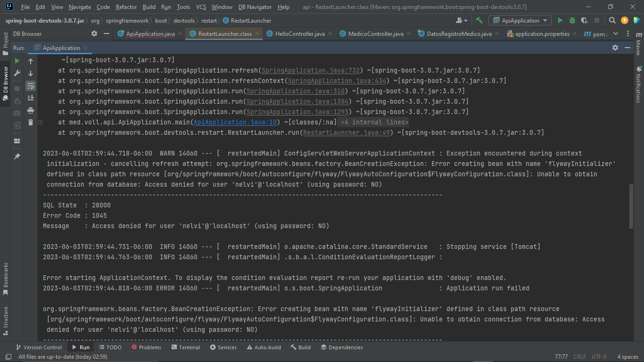Click the console vertical scrollbar thumb

pyautogui.click(x=631, y=206)
